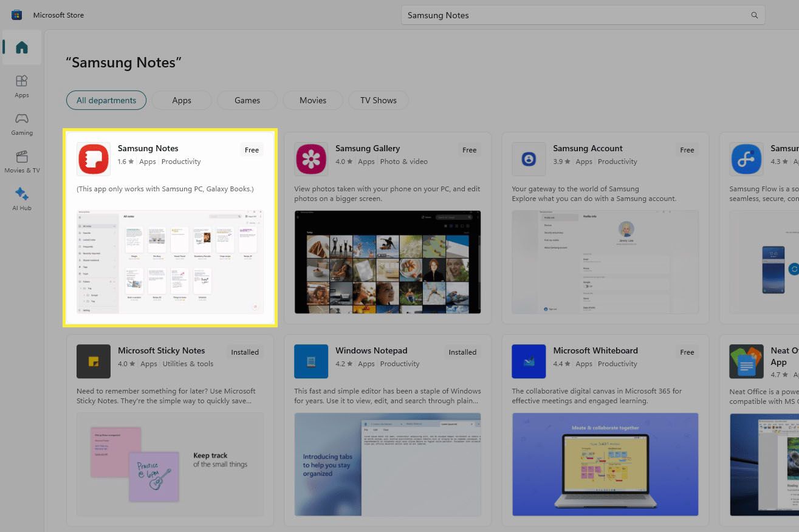799x532 pixels.
Task: Click the search magnifier icon
Action: point(755,15)
